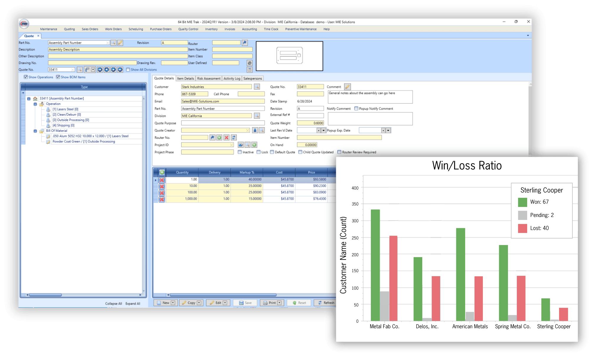Uncheck the Show BOM Items checkbox
Image resolution: width=591 pixels, height=364 pixels.
(58, 77)
